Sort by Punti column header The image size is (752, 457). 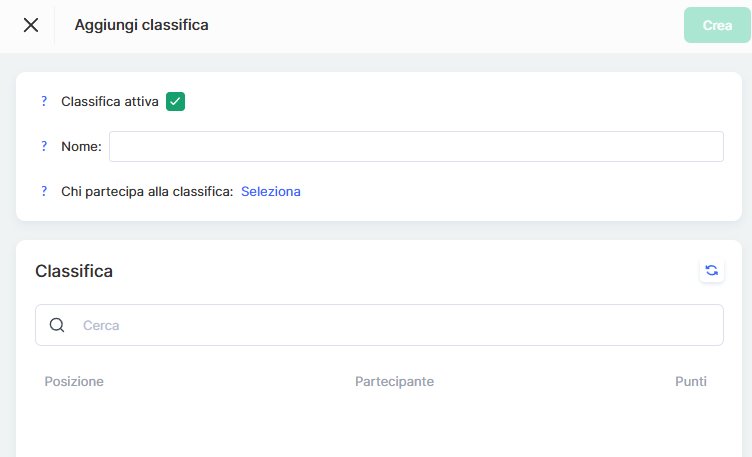click(690, 381)
